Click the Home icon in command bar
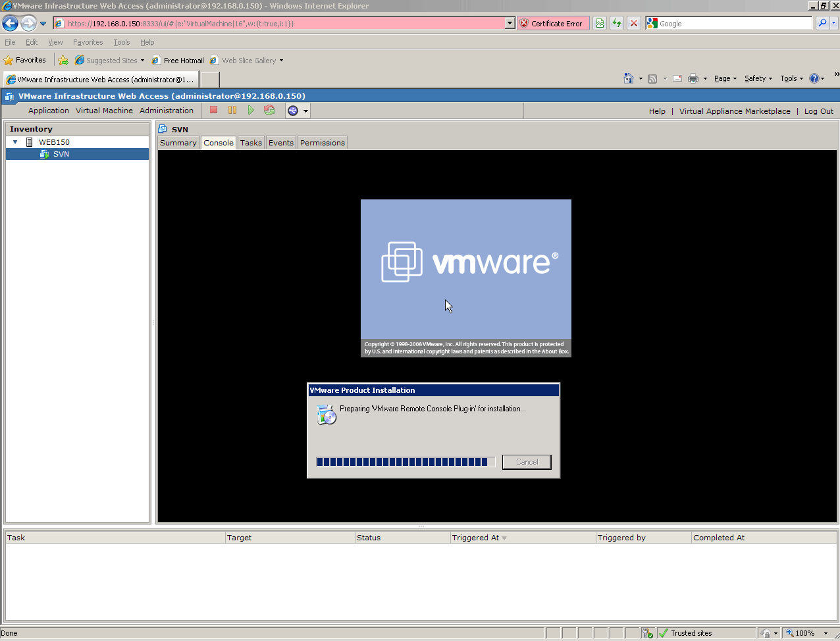 click(629, 78)
